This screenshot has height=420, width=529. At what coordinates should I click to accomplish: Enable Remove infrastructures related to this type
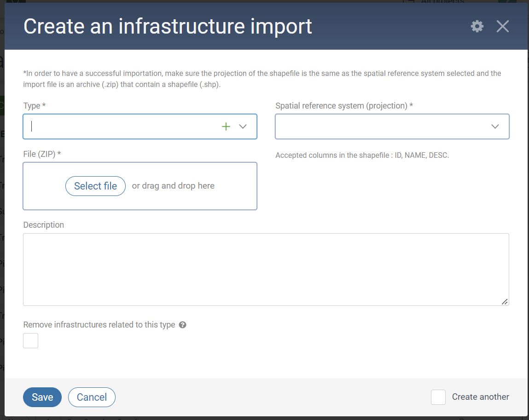[31, 341]
